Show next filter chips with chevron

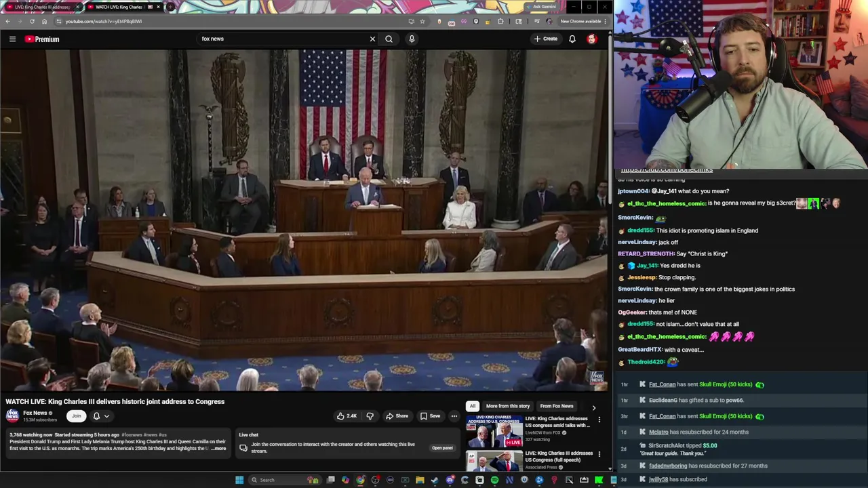[594, 407]
